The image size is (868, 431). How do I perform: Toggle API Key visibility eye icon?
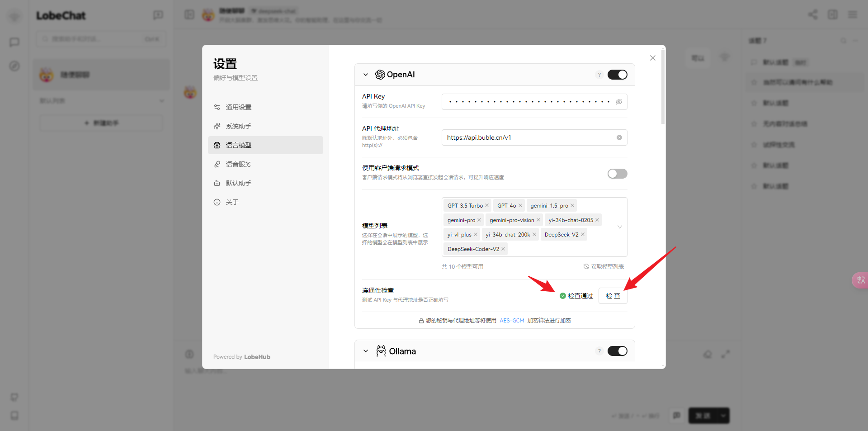click(618, 102)
